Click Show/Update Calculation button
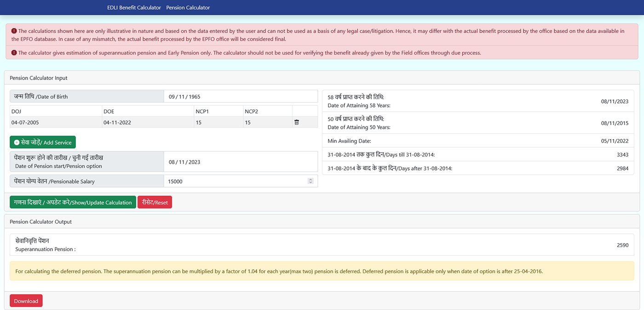Screen dimensions: 644x310 [73, 202]
